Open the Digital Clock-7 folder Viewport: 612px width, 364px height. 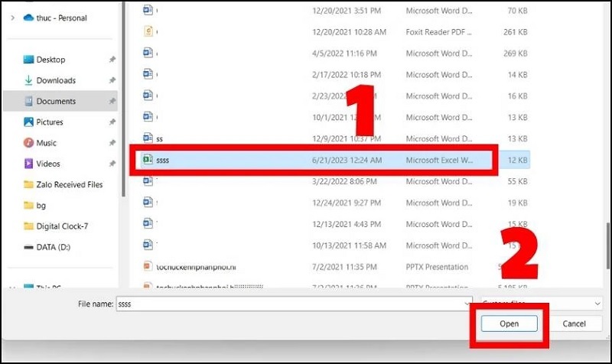63,226
